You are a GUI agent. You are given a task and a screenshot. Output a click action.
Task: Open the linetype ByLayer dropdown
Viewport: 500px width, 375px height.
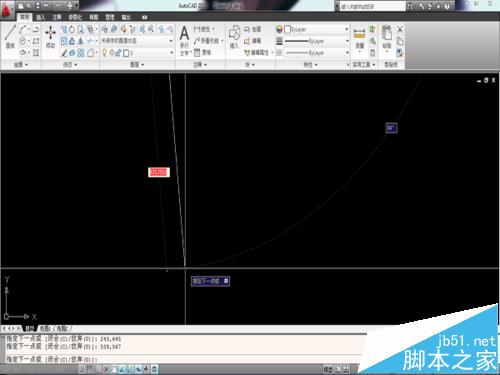pyautogui.click(x=317, y=53)
